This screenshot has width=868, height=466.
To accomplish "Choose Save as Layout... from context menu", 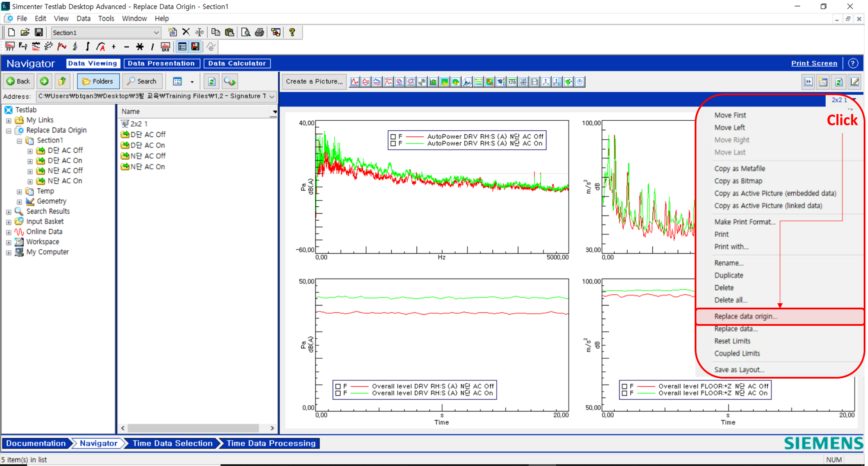I will (739, 370).
